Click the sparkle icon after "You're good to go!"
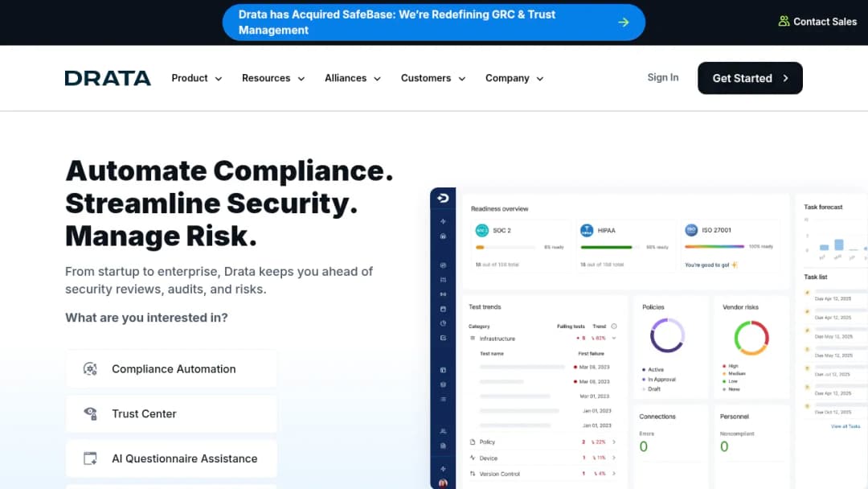Screen dimensions: 868x489 (735, 265)
